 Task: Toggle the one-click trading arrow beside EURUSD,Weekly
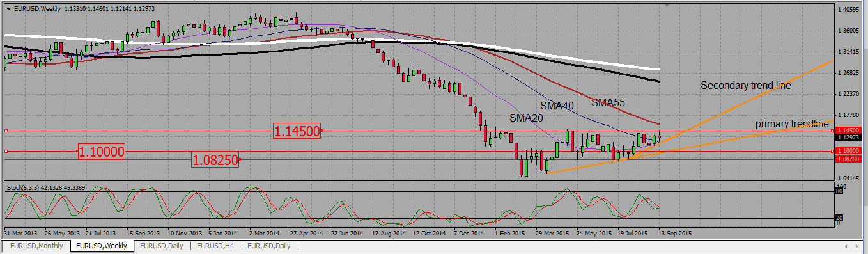coord(8,8)
